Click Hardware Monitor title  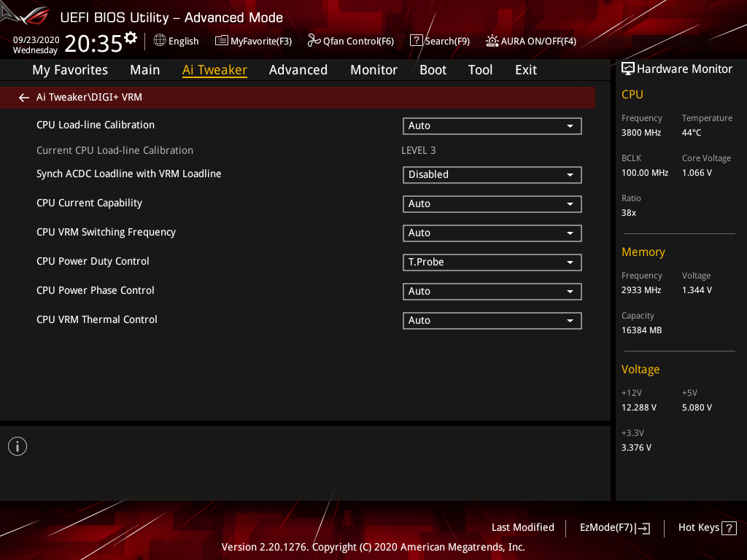pos(684,69)
